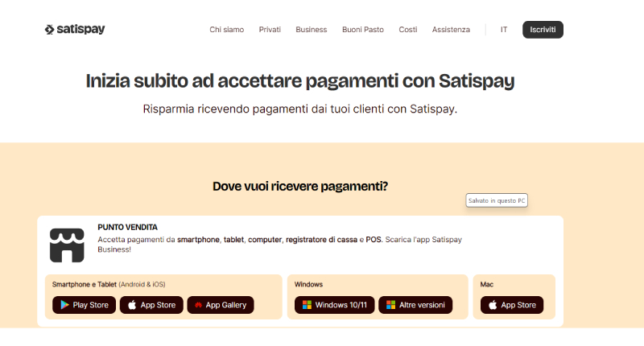Click the 'Mac' section label
This screenshot has width=644, height=346.
coord(487,284)
